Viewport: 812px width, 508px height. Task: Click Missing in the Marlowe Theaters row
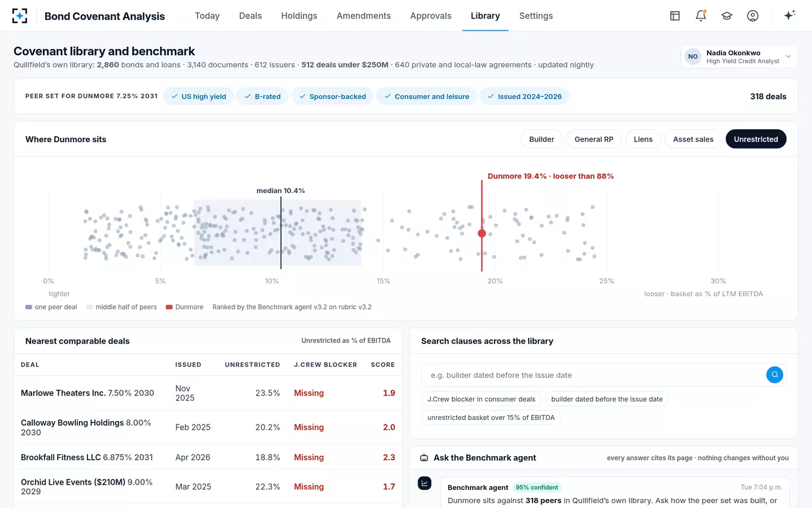point(309,393)
